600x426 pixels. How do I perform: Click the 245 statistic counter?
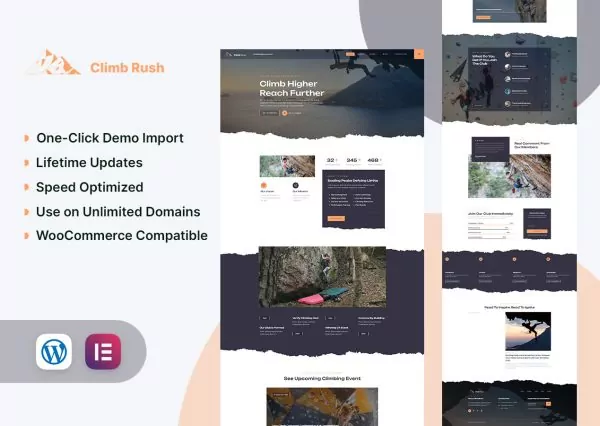[353, 160]
